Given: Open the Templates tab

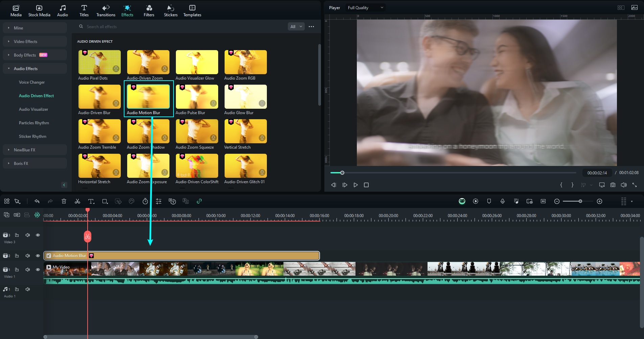Looking at the screenshot, I should [192, 11].
